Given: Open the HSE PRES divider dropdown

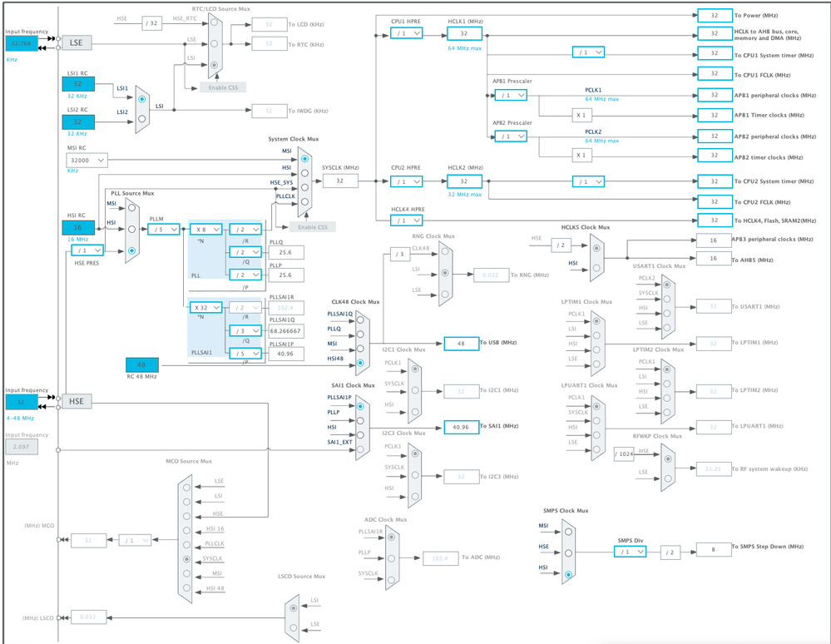Looking at the screenshot, I should (x=86, y=250).
